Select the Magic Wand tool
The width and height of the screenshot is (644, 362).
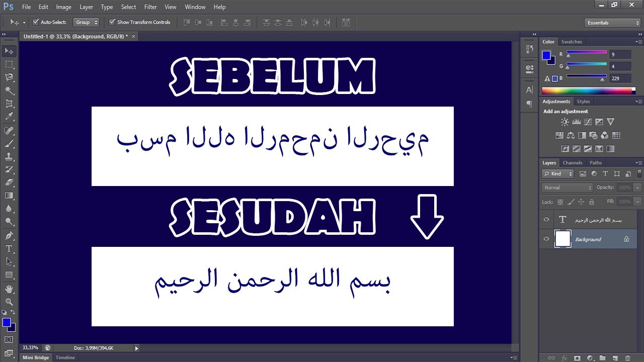[x=9, y=90]
